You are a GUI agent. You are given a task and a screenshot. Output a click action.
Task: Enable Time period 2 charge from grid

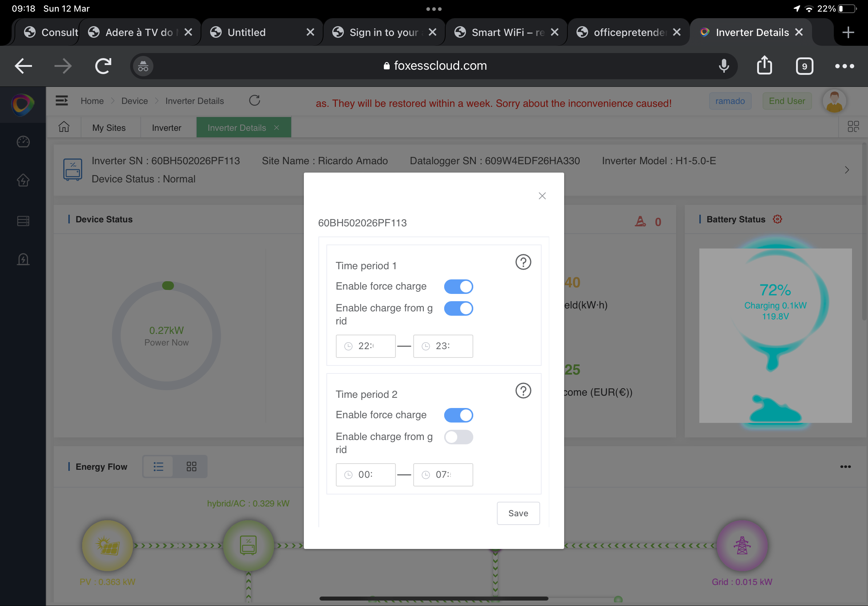coord(458,437)
